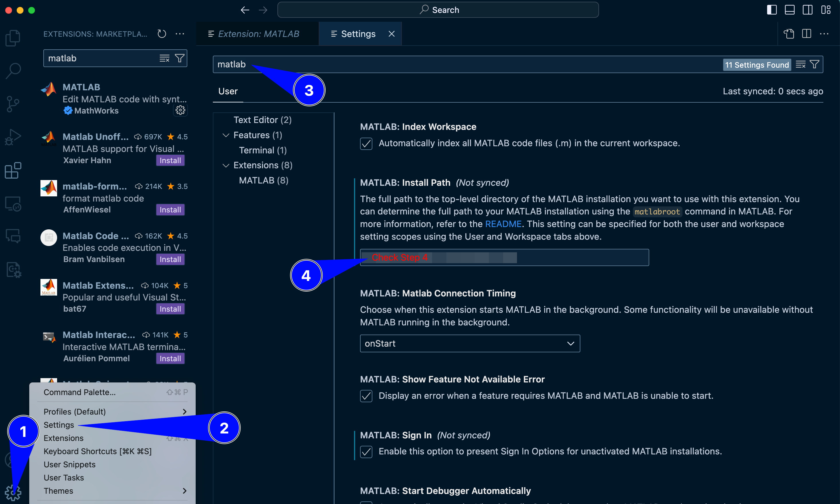Screen dimensions: 840x504
Task: Uncheck the Index Workspace checkbox
Action: click(366, 144)
